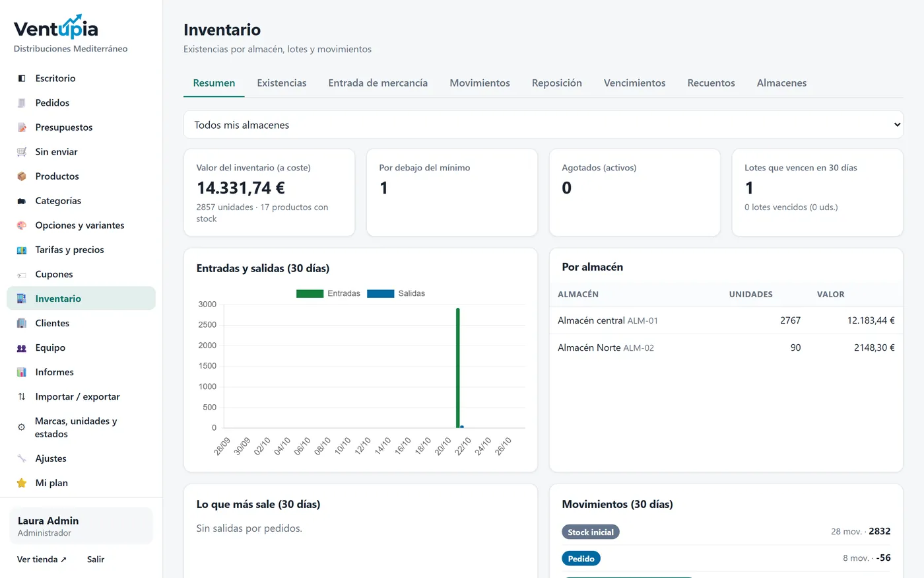Image resolution: width=924 pixels, height=578 pixels.
Task: Click the Informes chart icon
Action: pos(22,372)
